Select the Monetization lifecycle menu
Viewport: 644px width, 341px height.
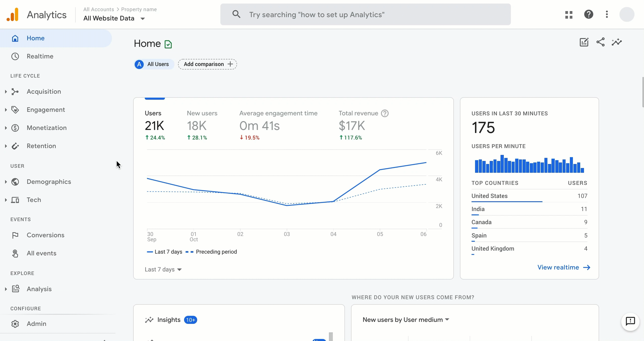(x=46, y=127)
